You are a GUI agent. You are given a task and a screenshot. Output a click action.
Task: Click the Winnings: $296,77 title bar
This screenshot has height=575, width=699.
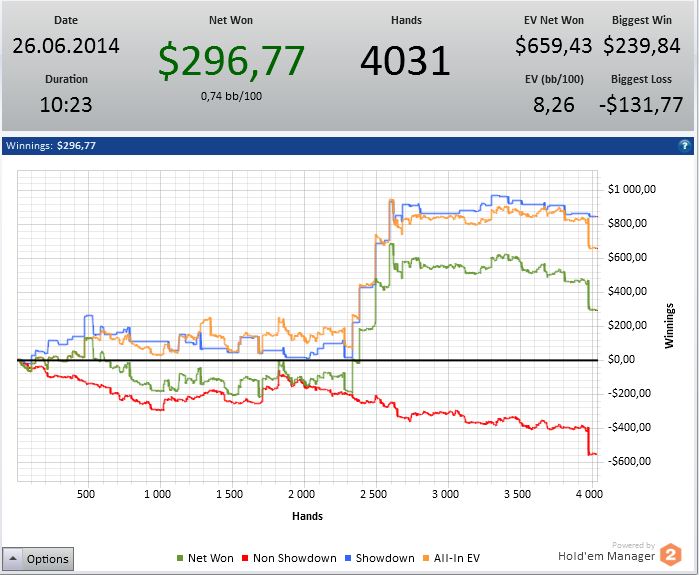pos(348,146)
